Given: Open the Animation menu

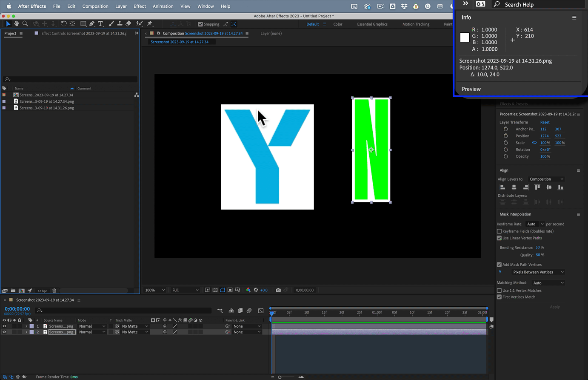Looking at the screenshot, I should [163, 6].
